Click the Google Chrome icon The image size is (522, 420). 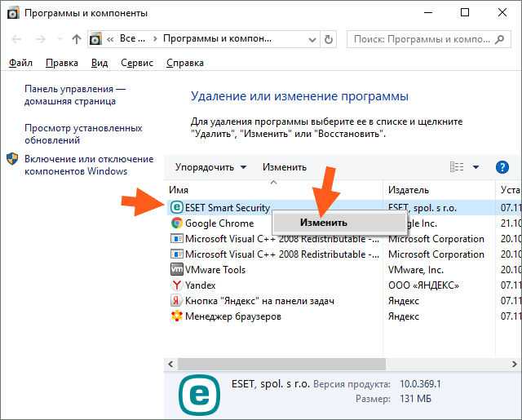(x=177, y=223)
